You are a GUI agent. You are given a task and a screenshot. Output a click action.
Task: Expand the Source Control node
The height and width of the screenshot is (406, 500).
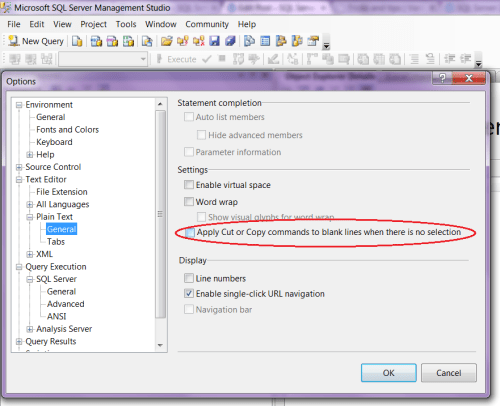pyautogui.click(x=19, y=167)
